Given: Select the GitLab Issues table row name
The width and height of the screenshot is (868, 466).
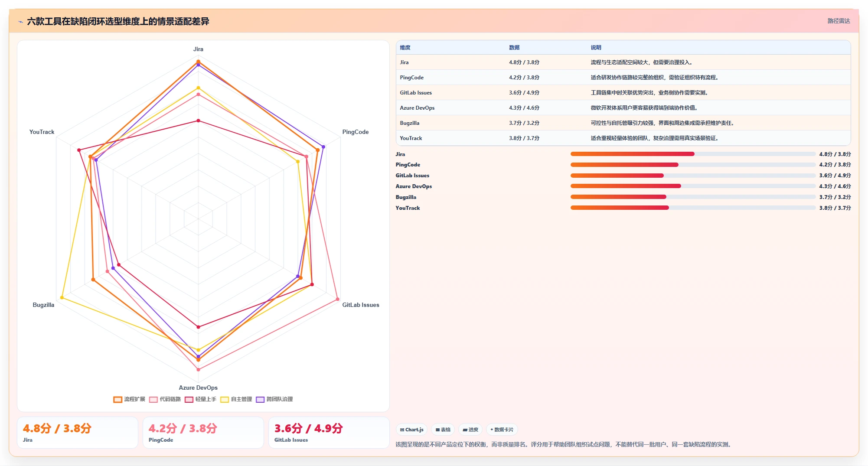Looking at the screenshot, I should tap(416, 93).
